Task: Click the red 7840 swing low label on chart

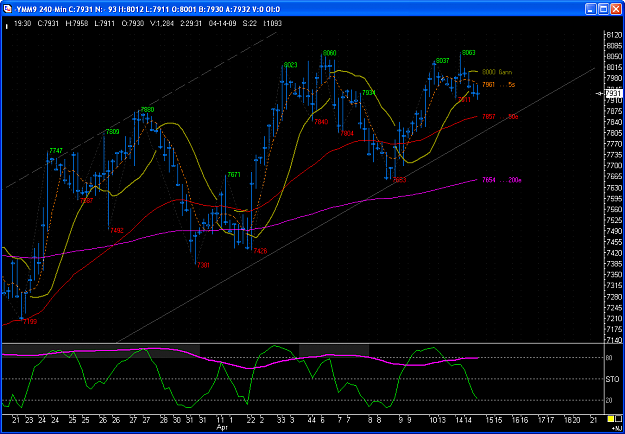Action: [x=321, y=122]
